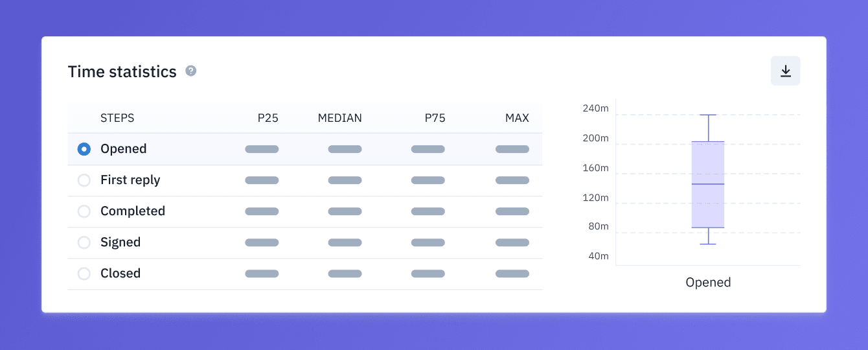Click the STEPS column header
Image resolution: width=868 pixels, height=350 pixels.
pos(117,118)
